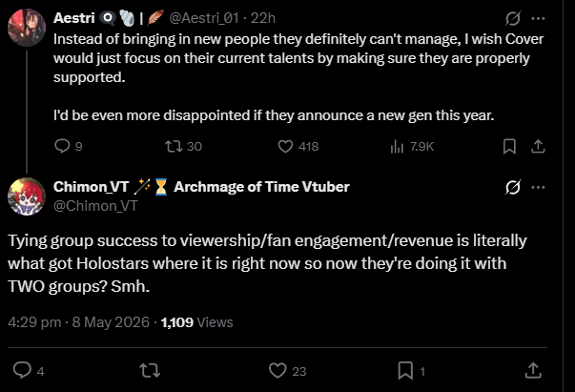Visit the @Aestri_01 handle link
Viewport: 575px width, 392px height.
click(x=204, y=18)
